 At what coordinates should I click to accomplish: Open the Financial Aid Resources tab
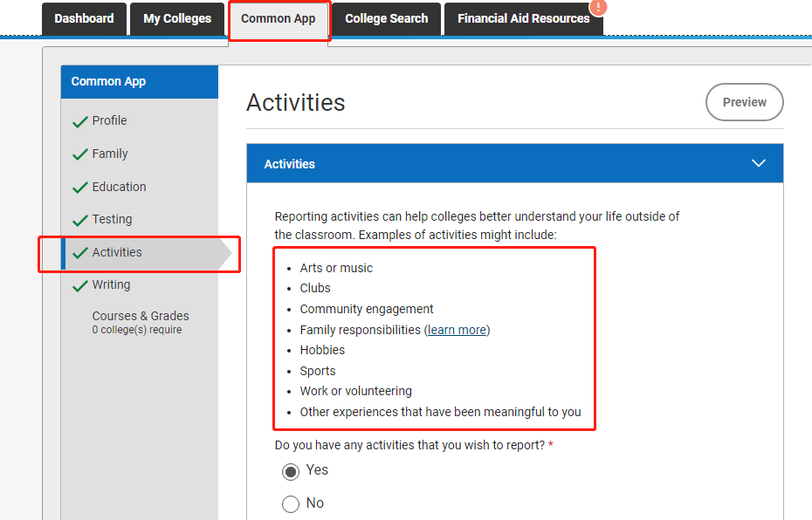click(x=524, y=19)
